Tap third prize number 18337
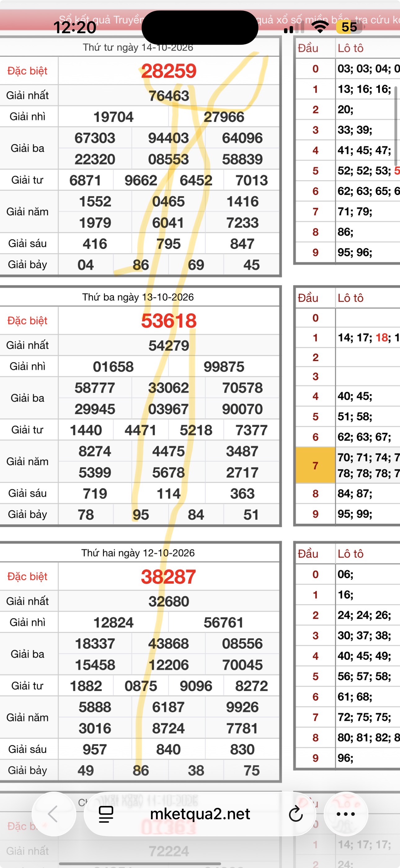 (95, 644)
